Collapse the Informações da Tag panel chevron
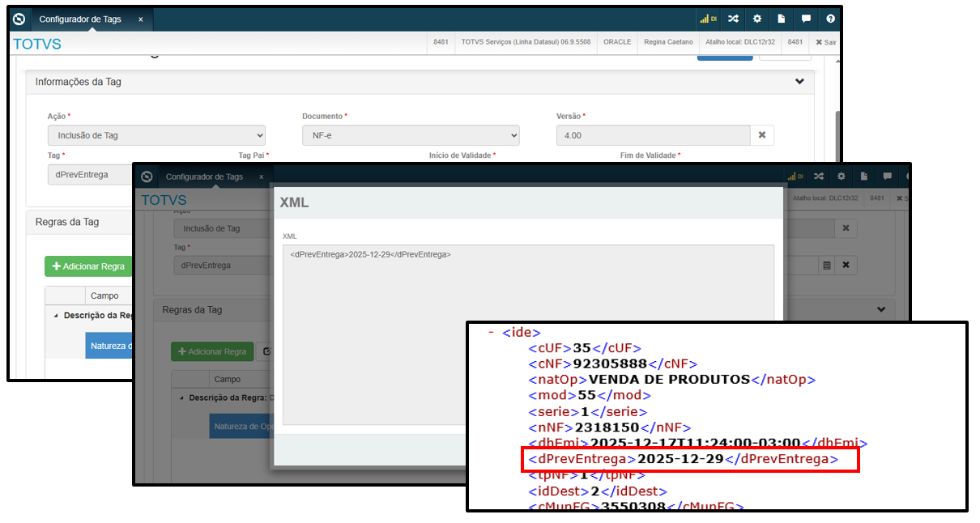Viewport: 980px width, 523px height. [799, 82]
